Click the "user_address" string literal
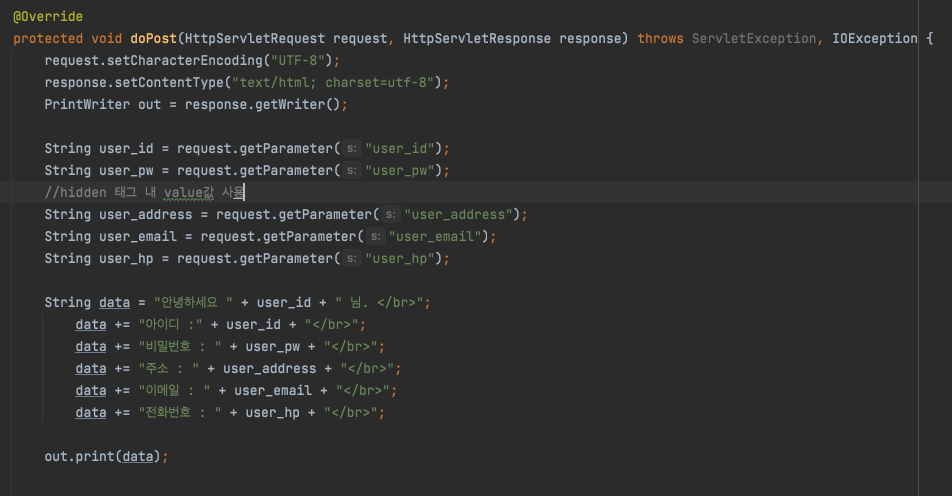The height and width of the screenshot is (496, 952). [458, 214]
